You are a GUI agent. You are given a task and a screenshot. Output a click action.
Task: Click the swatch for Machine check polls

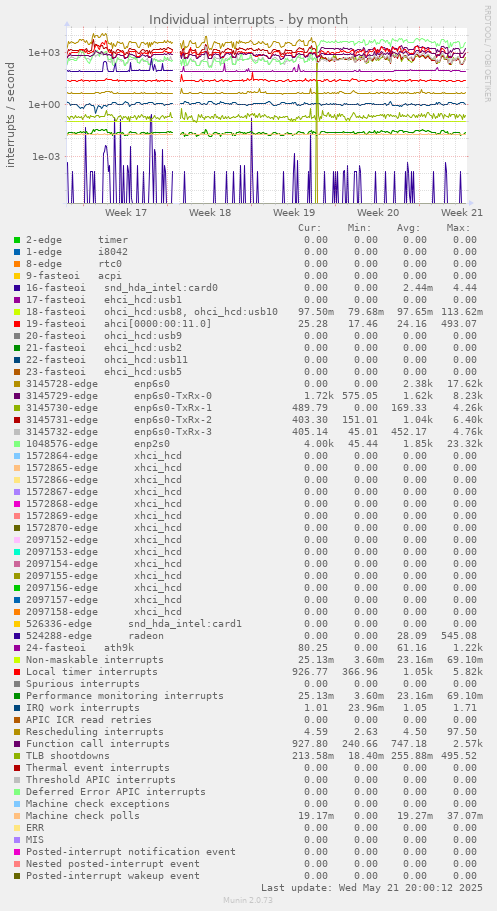(17, 816)
